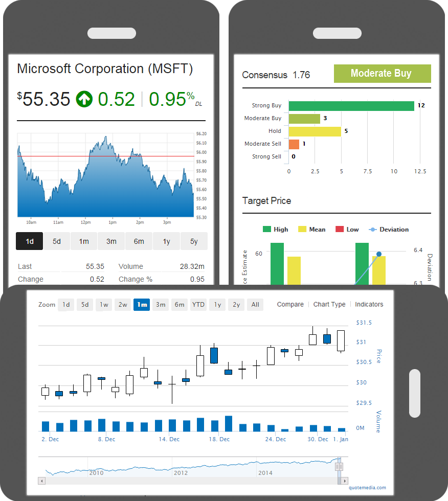Click the Strong Buy green bar
448x501 pixels.
click(351, 106)
